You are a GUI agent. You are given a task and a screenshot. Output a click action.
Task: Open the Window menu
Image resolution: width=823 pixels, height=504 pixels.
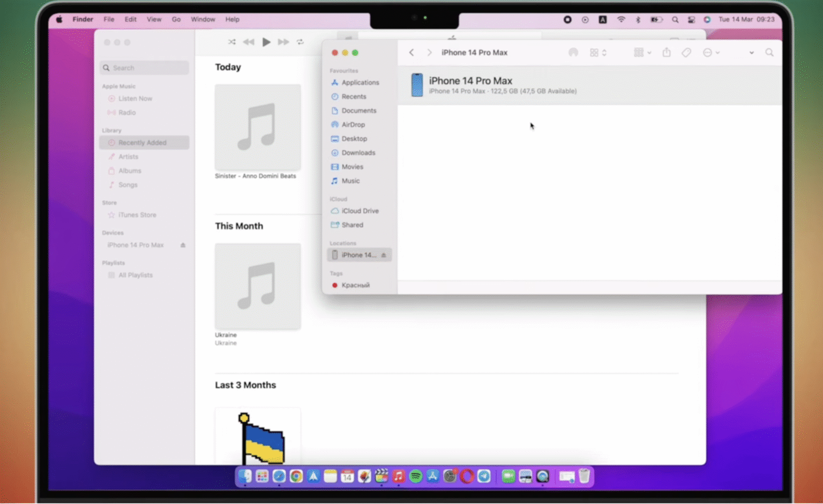pos(203,19)
